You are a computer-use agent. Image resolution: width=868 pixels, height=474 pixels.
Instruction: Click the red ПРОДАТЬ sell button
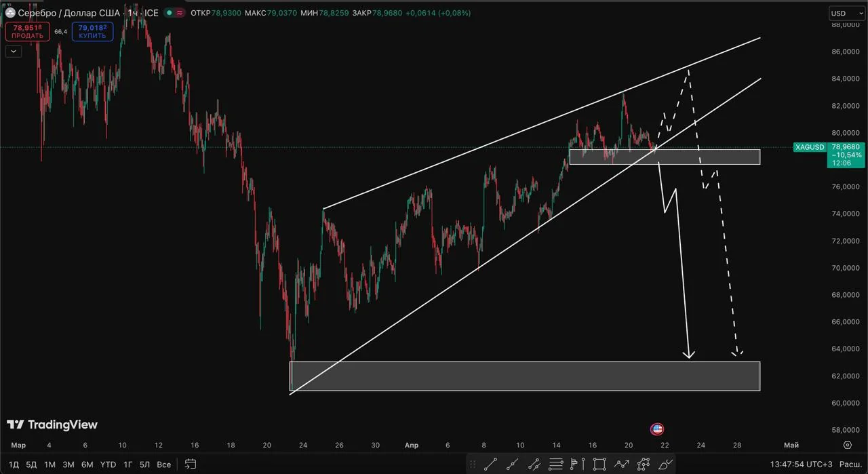27,31
